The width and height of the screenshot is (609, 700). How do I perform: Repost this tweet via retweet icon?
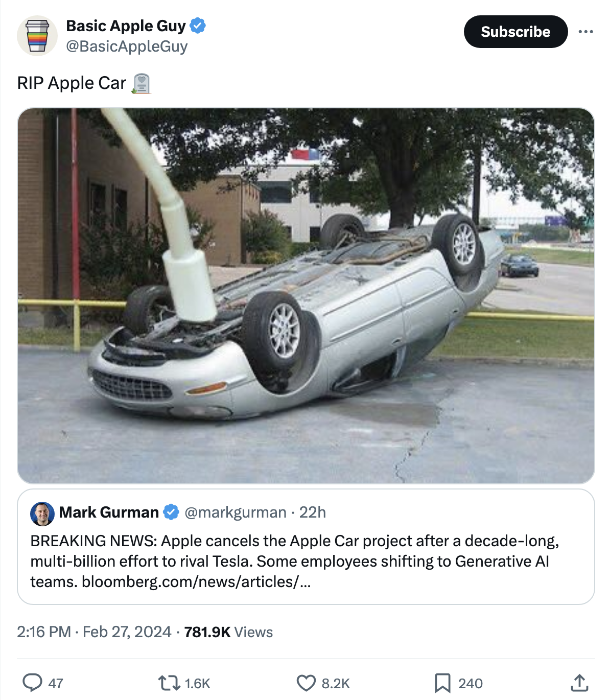tap(169, 683)
